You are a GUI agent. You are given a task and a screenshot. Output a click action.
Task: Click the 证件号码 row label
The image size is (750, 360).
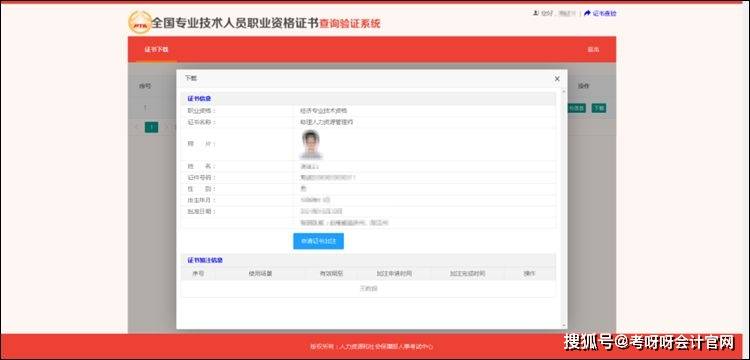[201, 177]
